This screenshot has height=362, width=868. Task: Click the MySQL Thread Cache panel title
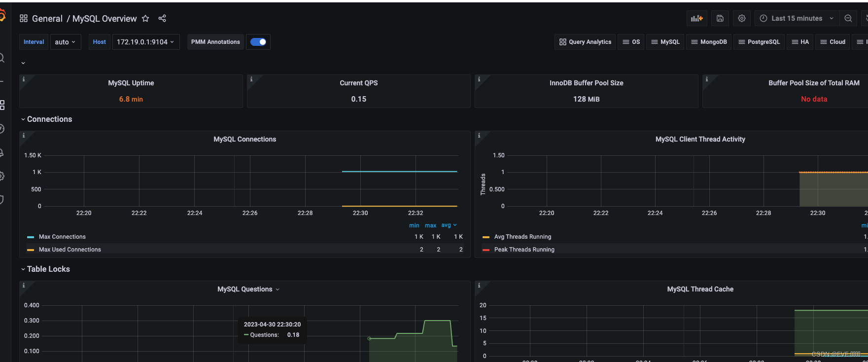[x=700, y=290]
